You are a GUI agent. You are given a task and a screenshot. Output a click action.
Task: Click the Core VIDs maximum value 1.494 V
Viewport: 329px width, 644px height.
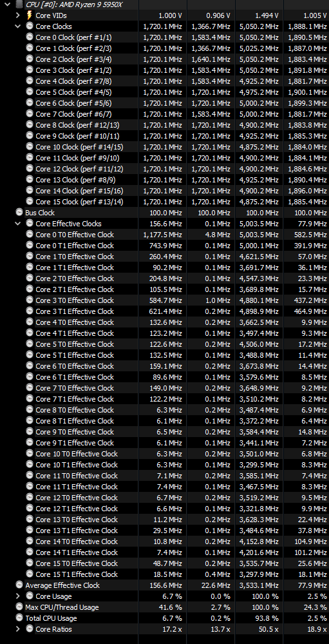266,15
